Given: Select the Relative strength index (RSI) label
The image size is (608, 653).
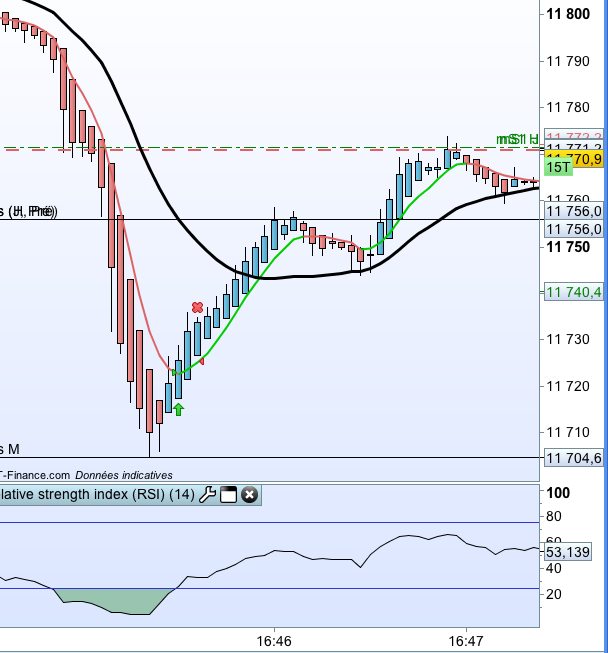Looking at the screenshot, I should coord(97,494).
